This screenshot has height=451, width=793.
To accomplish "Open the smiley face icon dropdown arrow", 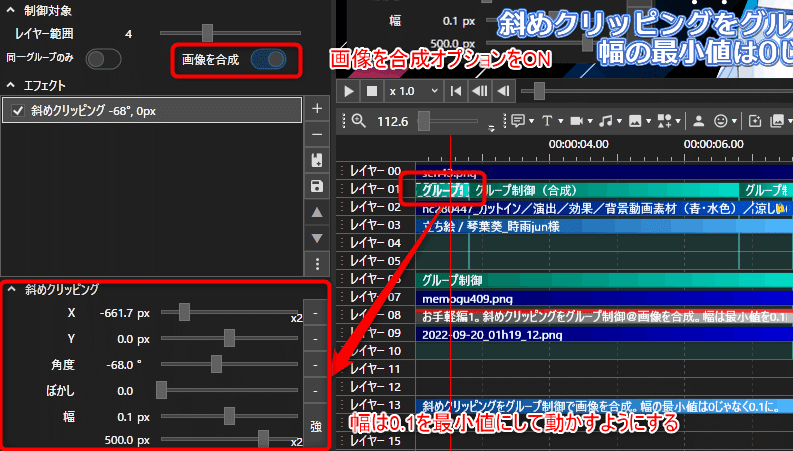I will (x=734, y=121).
